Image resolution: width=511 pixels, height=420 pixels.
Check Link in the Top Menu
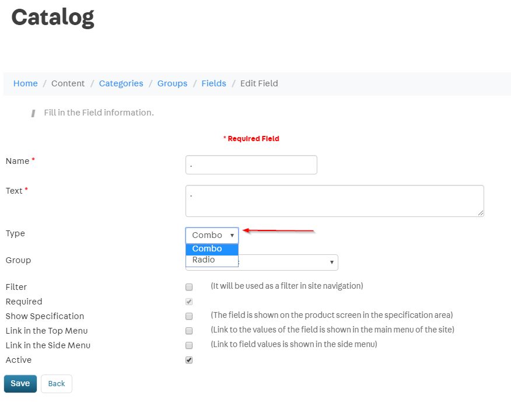point(188,331)
